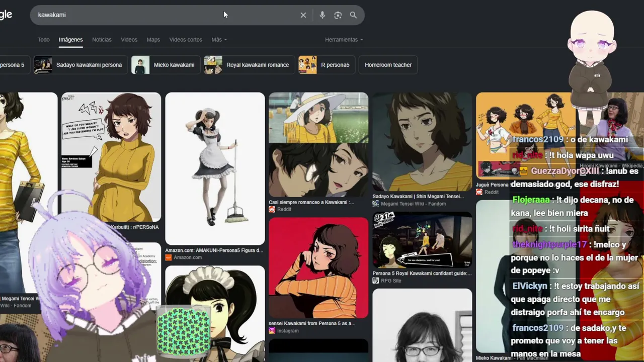Open 'Persona 5 Royal Kawakami confidant guide' title
Image resolution: width=644 pixels, height=362 pixels.
click(422, 274)
